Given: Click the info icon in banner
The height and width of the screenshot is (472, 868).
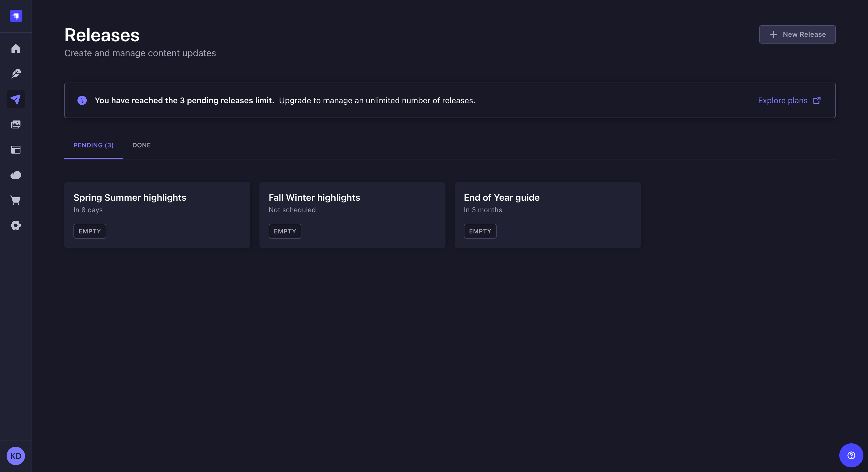Looking at the screenshot, I should pyautogui.click(x=82, y=100).
